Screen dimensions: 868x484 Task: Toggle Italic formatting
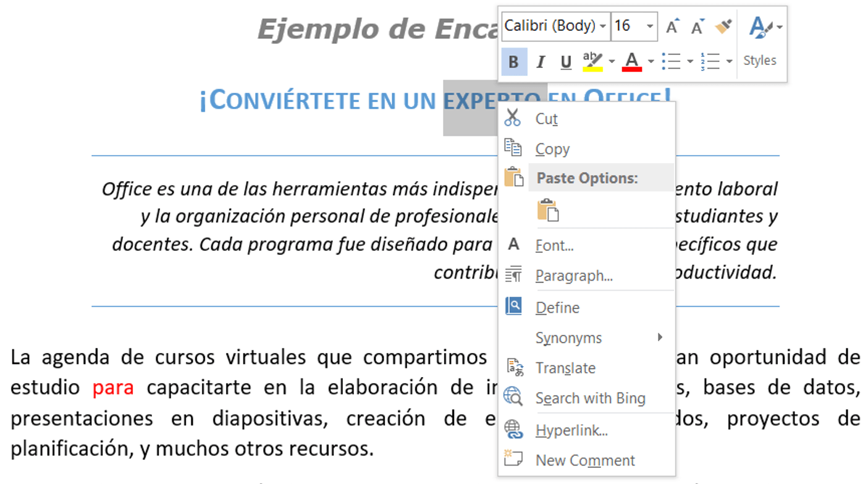(x=541, y=61)
